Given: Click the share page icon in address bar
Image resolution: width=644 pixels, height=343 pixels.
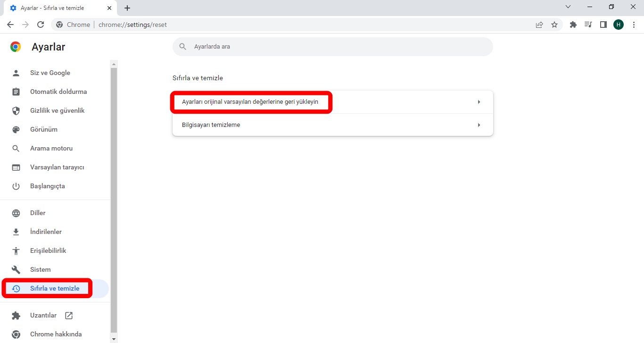Looking at the screenshot, I should [x=539, y=25].
